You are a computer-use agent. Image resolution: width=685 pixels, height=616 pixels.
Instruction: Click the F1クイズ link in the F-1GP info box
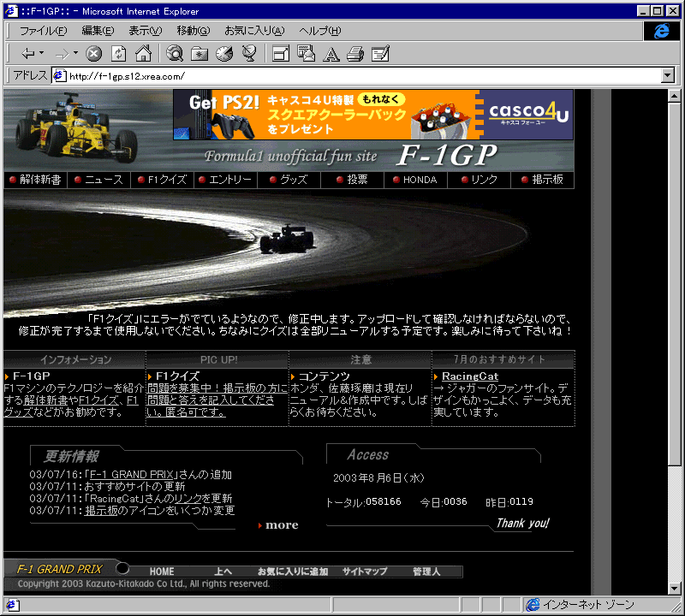[x=98, y=400]
